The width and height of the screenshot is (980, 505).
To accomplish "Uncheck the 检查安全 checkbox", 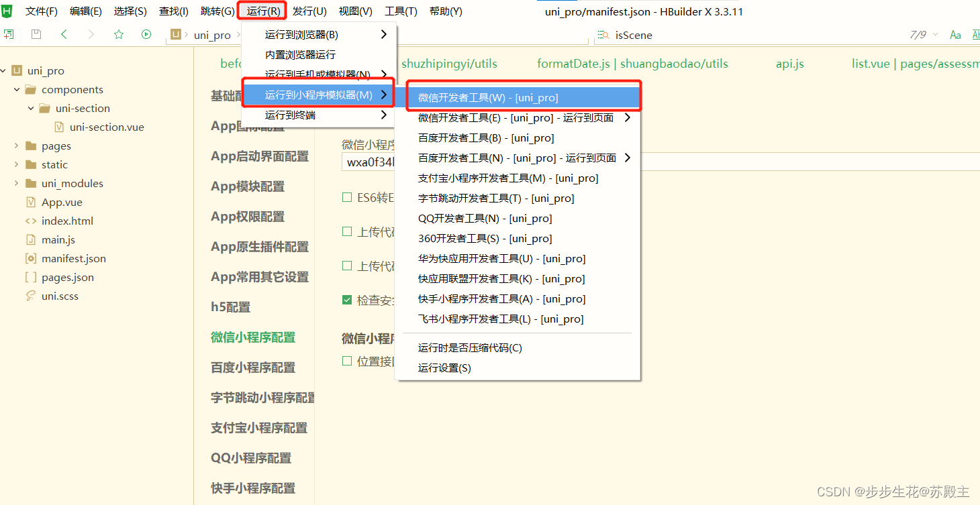I will click(347, 300).
